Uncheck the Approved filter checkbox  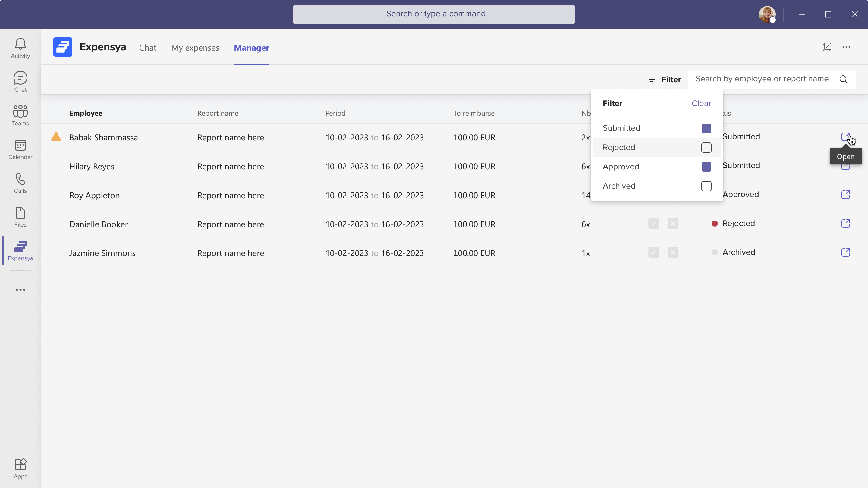[706, 167]
